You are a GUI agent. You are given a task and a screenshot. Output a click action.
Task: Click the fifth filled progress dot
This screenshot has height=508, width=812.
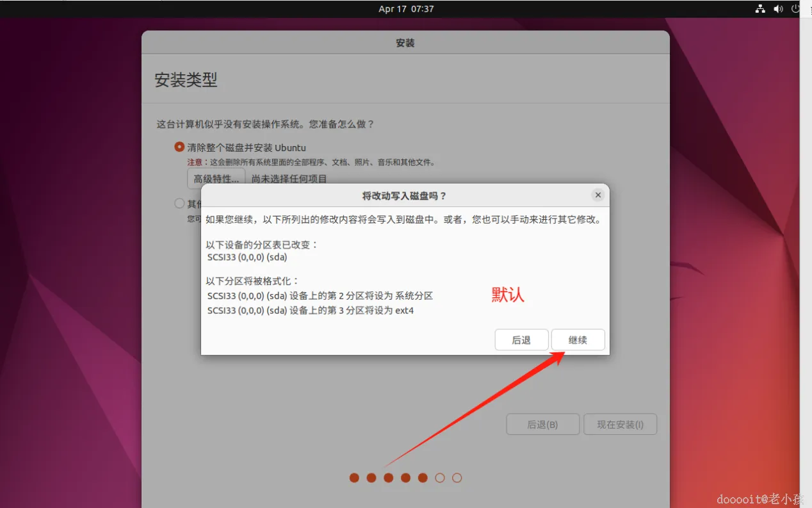pos(423,478)
